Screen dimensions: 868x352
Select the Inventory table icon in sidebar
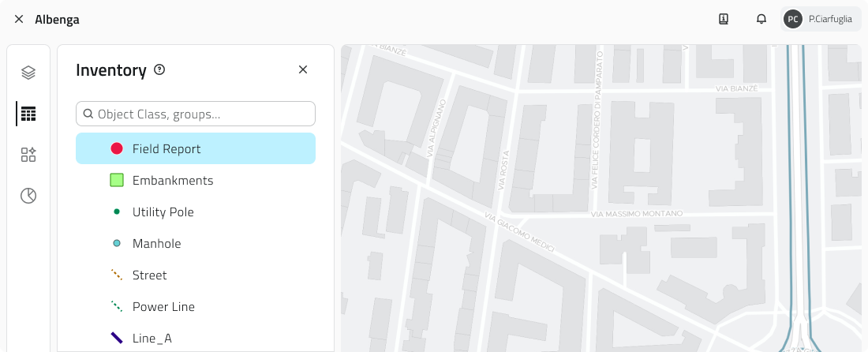click(x=28, y=114)
